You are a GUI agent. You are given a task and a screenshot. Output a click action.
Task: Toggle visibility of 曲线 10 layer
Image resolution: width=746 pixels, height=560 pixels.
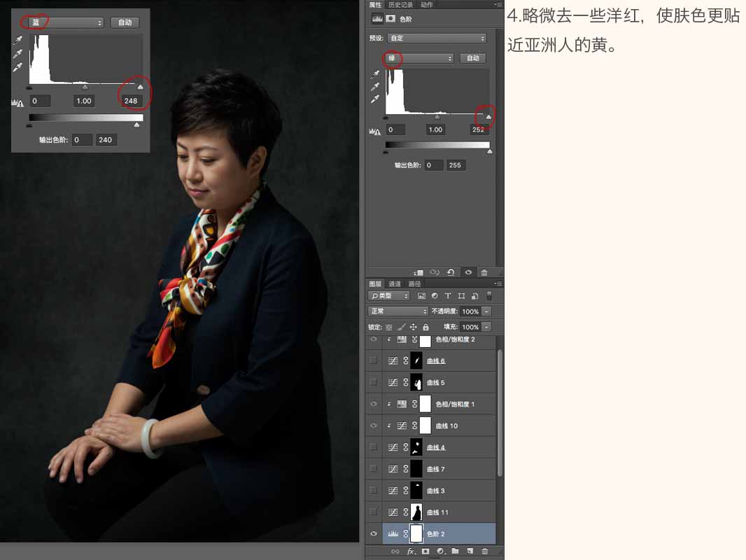pyautogui.click(x=374, y=426)
